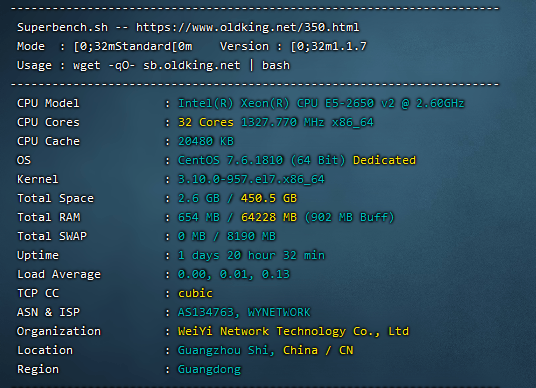The height and width of the screenshot is (388, 536).
Task: Click the used RAM '654 MB'
Action: tap(199, 217)
